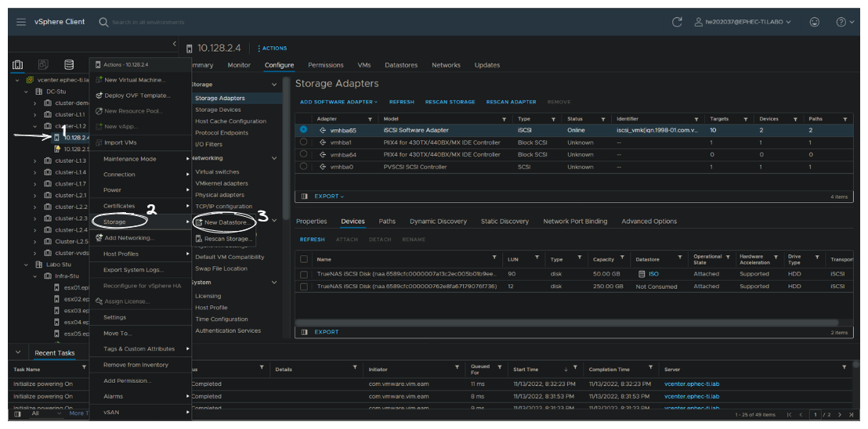Select the vmhba65 adapter radio button

coord(303,129)
